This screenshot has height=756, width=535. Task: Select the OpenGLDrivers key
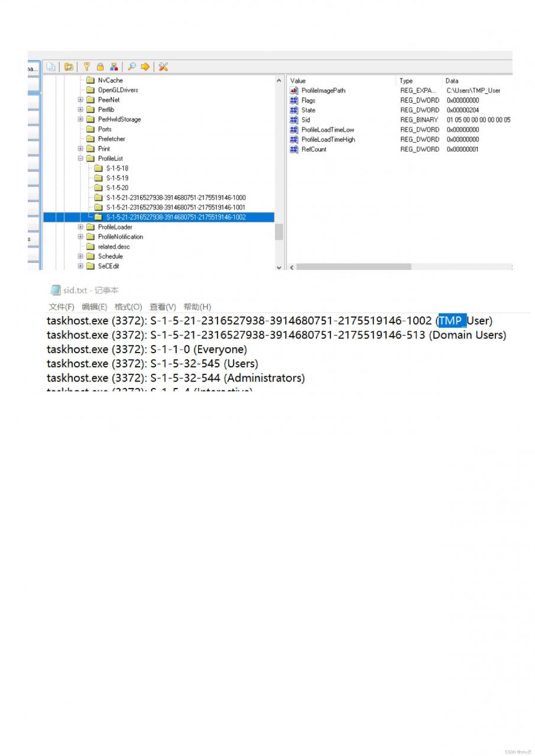(x=118, y=90)
